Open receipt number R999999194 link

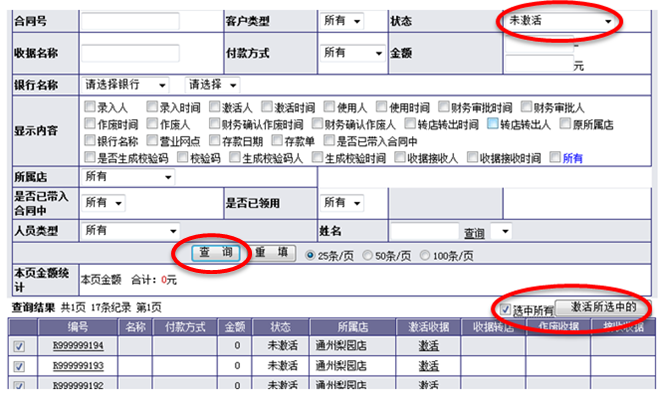[x=78, y=346]
